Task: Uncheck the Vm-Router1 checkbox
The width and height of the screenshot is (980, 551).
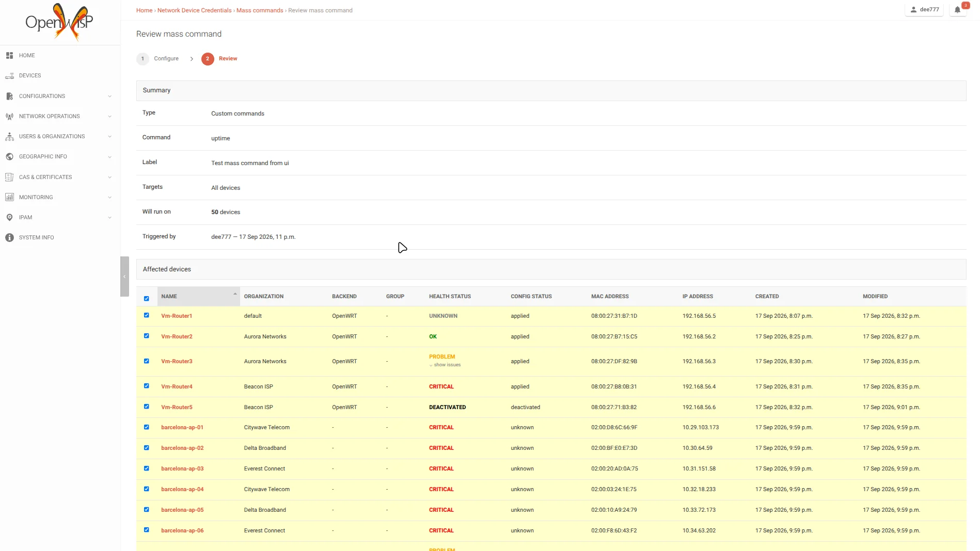Action: coord(147,315)
